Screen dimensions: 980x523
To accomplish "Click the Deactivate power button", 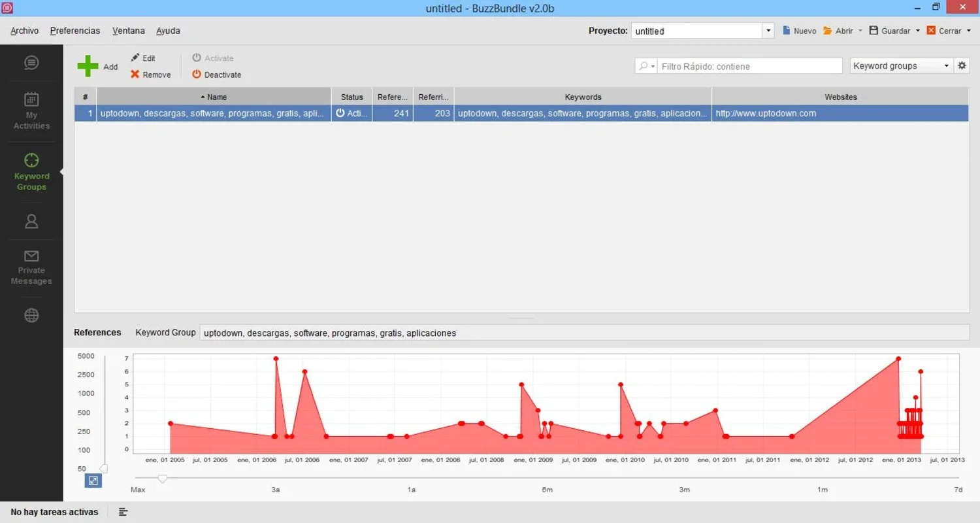I will [x=216, y=75].
